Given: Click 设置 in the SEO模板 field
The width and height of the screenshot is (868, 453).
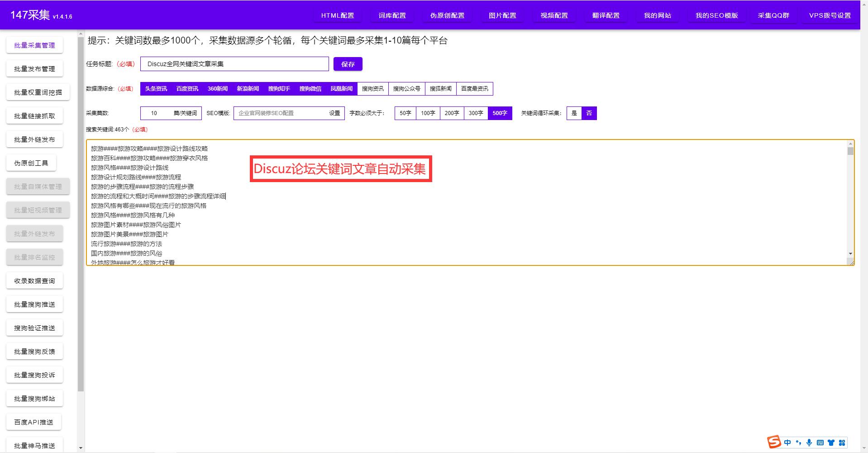Looking at the screenshot, I should coord(334,113).
